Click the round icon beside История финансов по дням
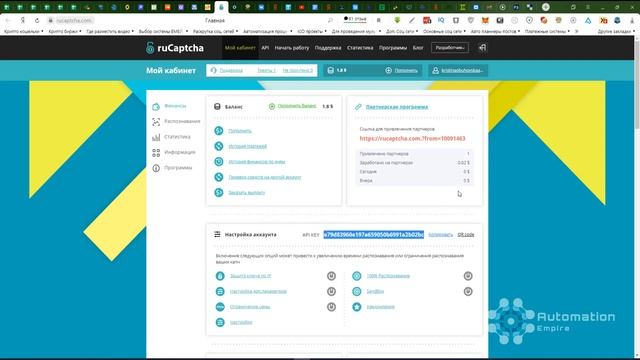 [219, 162]
